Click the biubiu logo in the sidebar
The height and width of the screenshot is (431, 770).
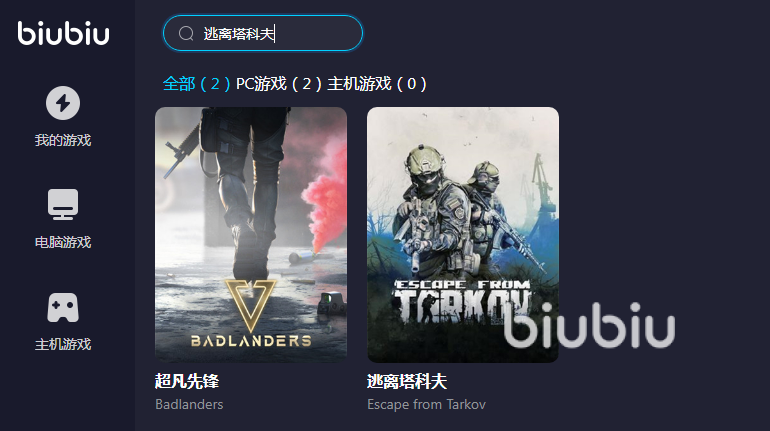63,33
